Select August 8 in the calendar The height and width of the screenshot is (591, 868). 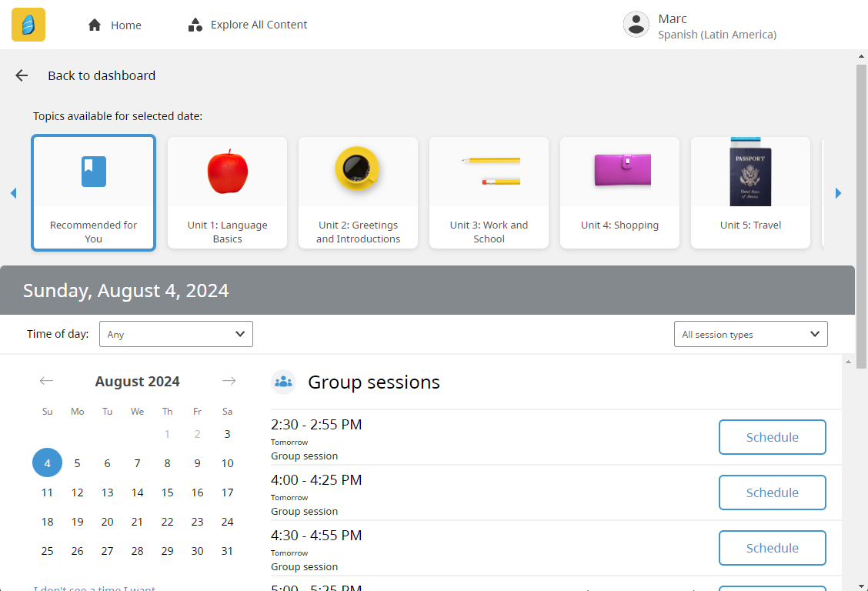click(x=167, y=463)
